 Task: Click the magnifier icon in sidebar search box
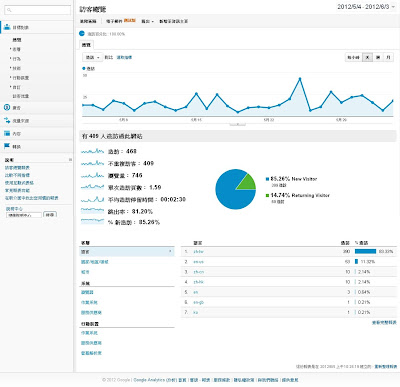[9, 10]
